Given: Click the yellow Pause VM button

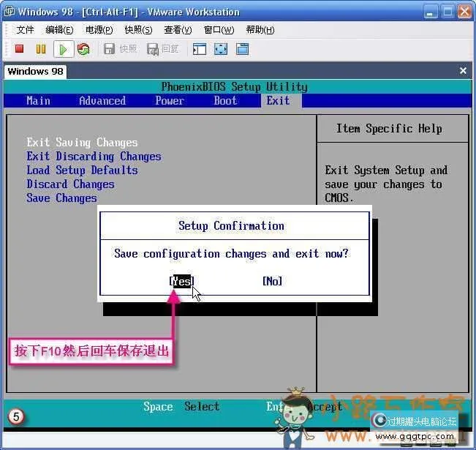Looking at the screenshot, I should pos(41,48).
